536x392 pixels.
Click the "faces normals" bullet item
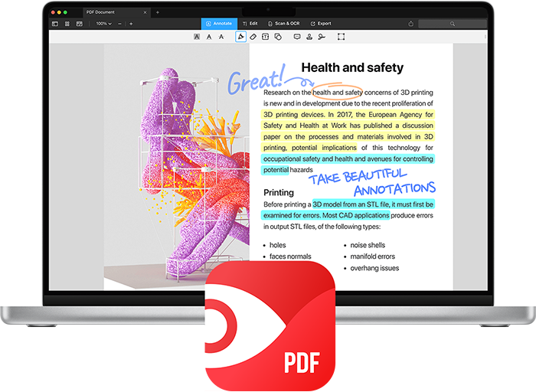pyautogui.click(x=290, y=256)
